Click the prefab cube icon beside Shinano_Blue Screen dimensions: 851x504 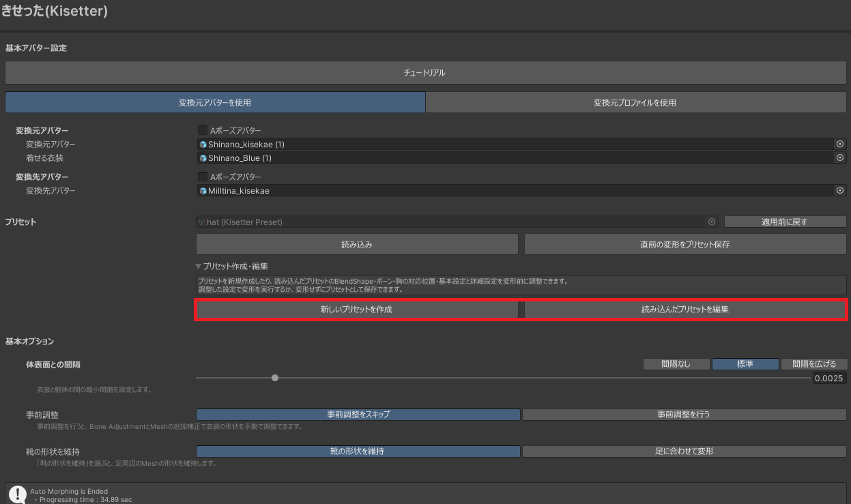point(203,158)
